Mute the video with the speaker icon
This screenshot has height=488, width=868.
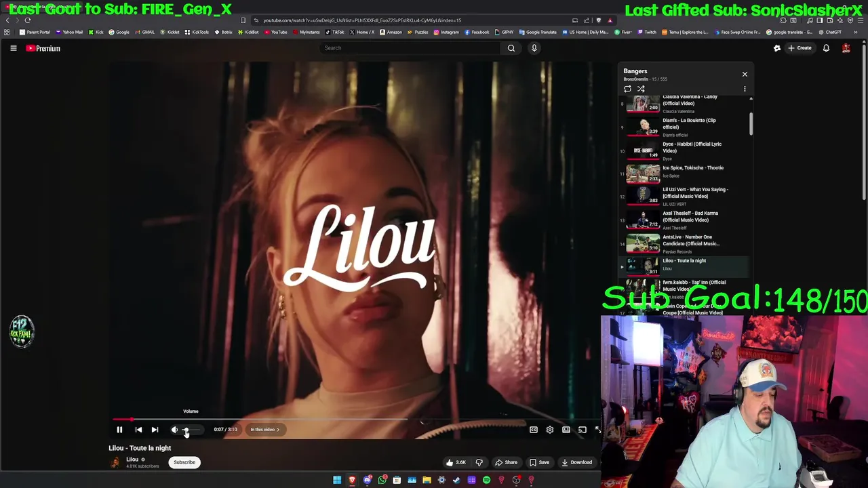point(174,429)
